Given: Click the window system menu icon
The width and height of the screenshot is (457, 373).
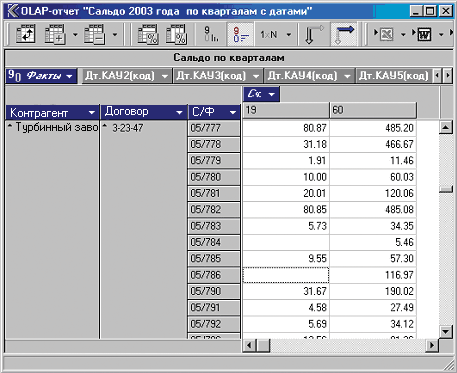Looking at the screenshot, I should [x=12, y=11].
